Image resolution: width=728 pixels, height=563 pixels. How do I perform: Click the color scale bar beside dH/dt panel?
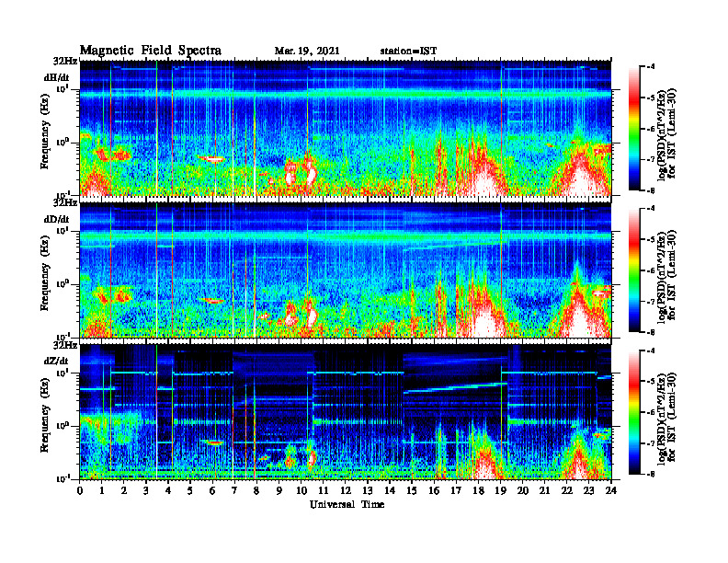634,129
